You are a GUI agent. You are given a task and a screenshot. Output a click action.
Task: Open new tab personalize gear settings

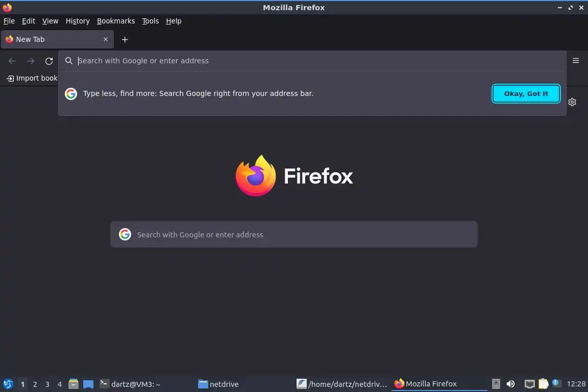click(572, 102)
